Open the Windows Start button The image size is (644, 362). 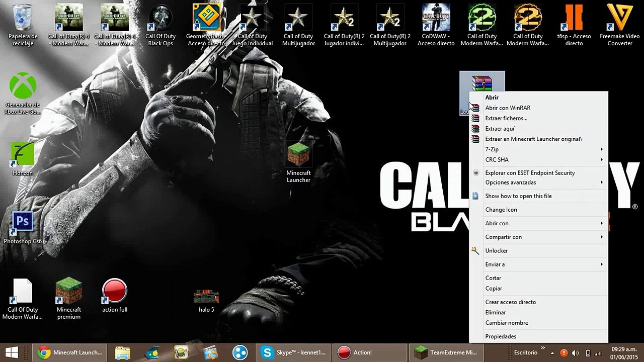[12, 352]
